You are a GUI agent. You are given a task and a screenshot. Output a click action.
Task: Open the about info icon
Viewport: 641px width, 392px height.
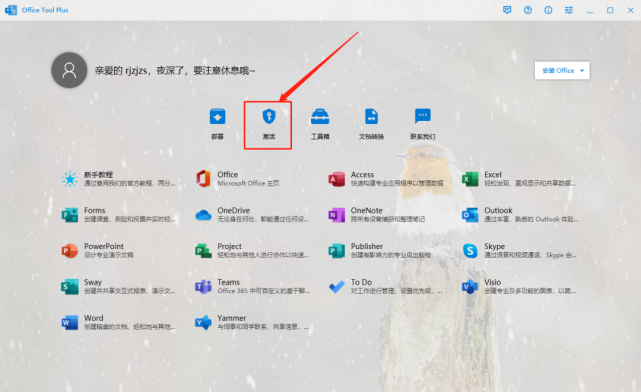point(548,10)
